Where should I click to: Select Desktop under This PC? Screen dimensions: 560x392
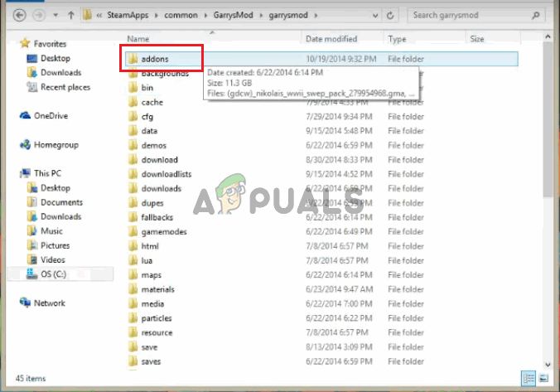[x=56, y=188]
